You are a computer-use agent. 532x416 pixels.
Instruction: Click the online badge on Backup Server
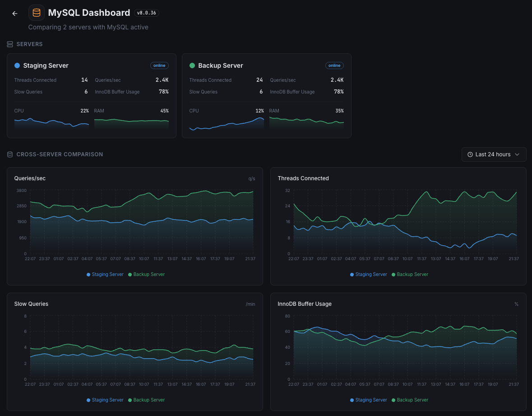click(334, 65)
